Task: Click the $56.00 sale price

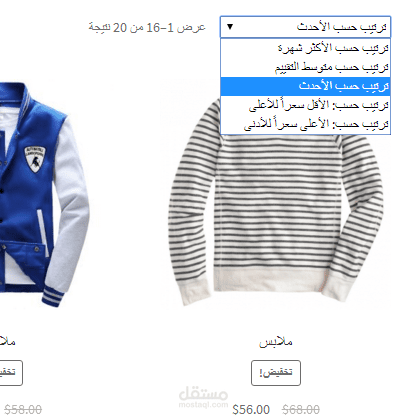Action: click(251, 410)
